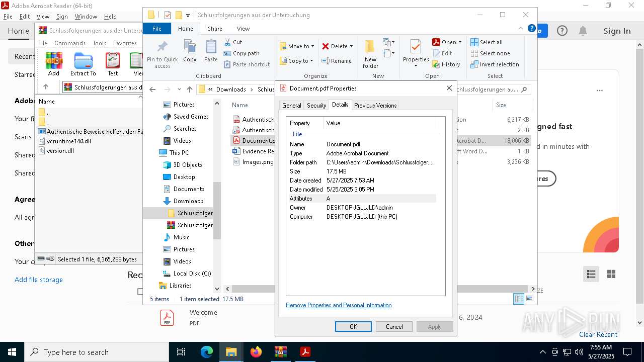Open Acrobat Sign menu

pos(62,17)
